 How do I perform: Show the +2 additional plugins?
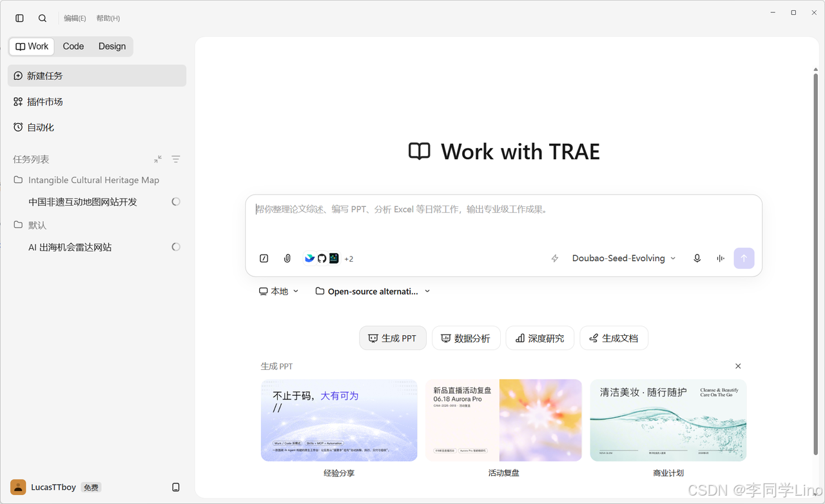[349, 259]
